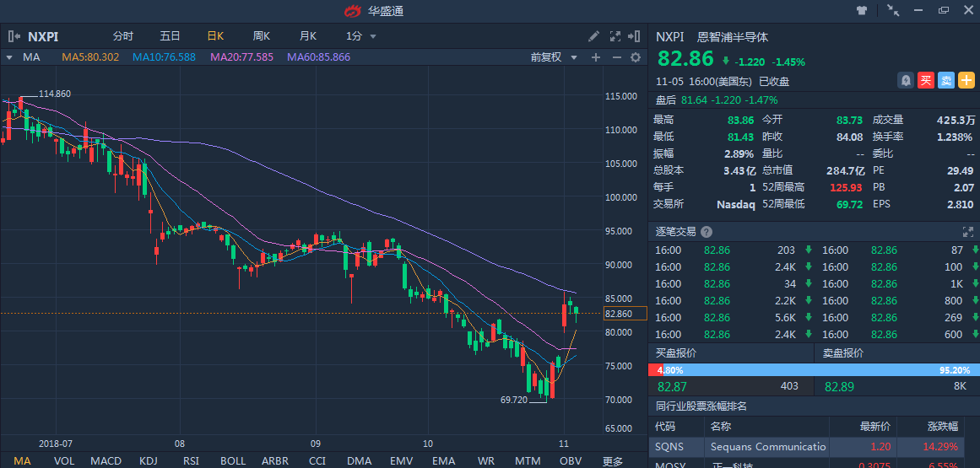Viewport: 980px width, 468px height.
Task: Select the 日K daily candlestick tab
Action: tap(215, 36)
